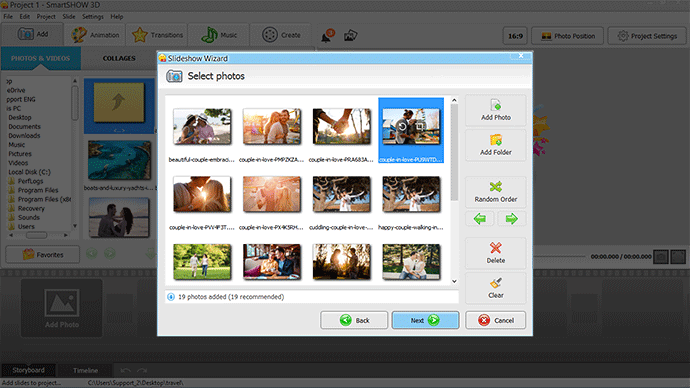The image size is (690, 388).
Task: Click crop icon on selected photo
Action: point(420,127)
